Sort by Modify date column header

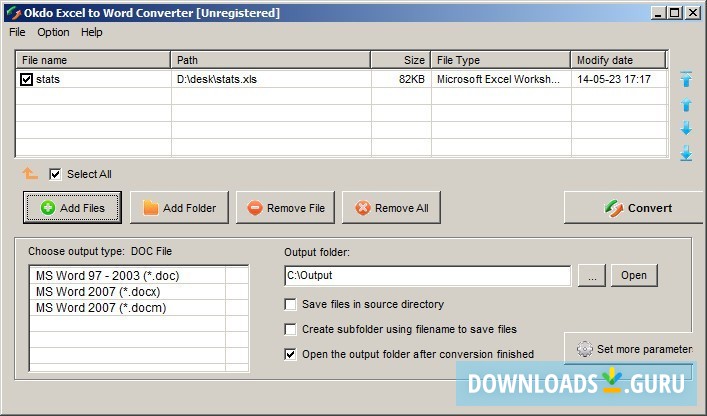618,60
